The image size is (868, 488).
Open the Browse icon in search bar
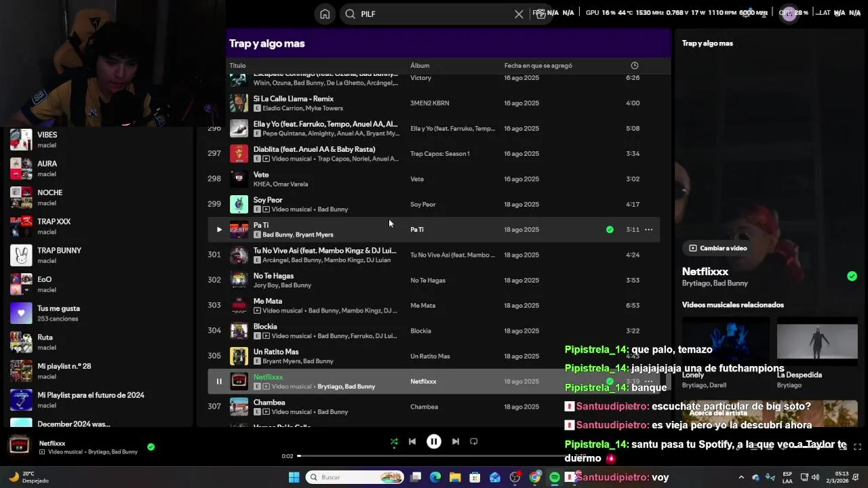click(540, 14)
